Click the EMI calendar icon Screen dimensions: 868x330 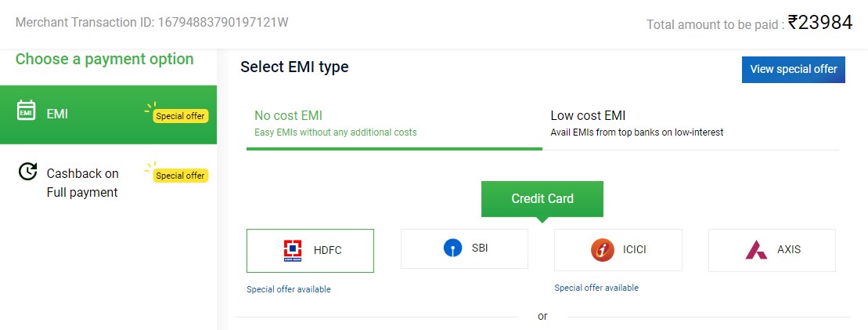(x=27, y=111)
